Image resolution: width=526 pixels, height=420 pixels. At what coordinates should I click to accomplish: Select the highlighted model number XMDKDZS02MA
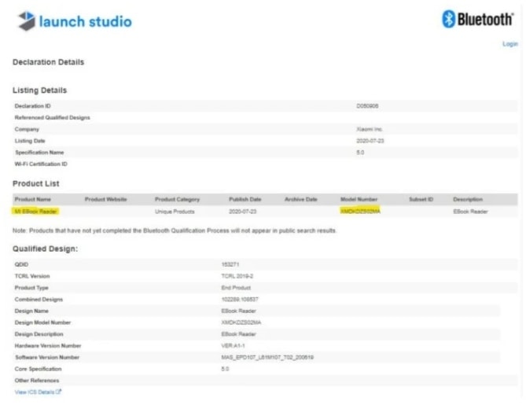pos(360,212)
